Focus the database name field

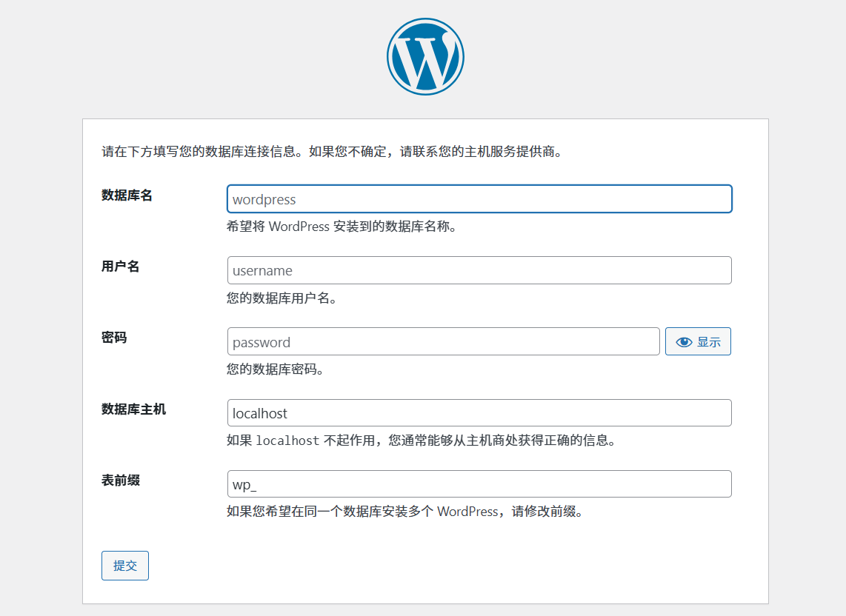[x=479, y=199]
